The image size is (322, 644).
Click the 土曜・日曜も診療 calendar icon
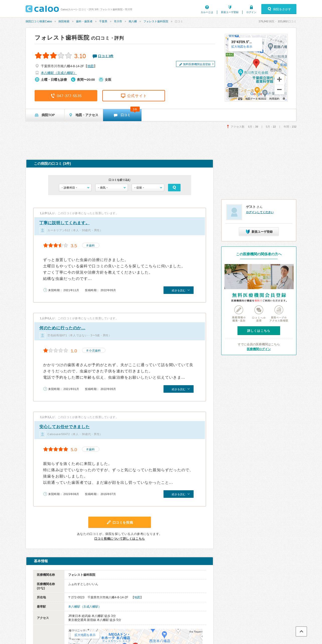(x=37, y=79)
